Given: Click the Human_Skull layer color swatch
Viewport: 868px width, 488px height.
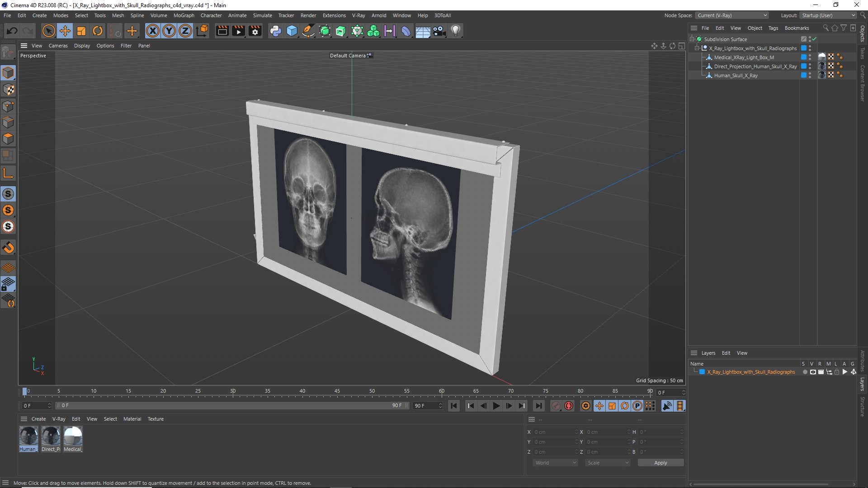Looking at the screenshot, I should pyautogui.click(x=804, y=75).
